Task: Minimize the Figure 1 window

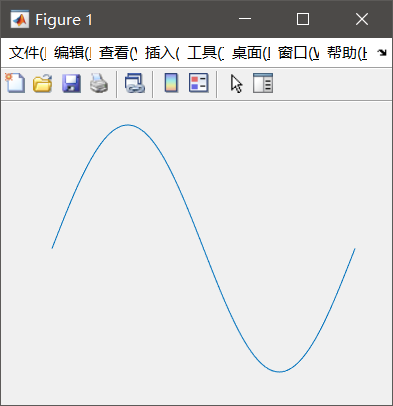Action: pyautogui.click(x=245, y=19)
